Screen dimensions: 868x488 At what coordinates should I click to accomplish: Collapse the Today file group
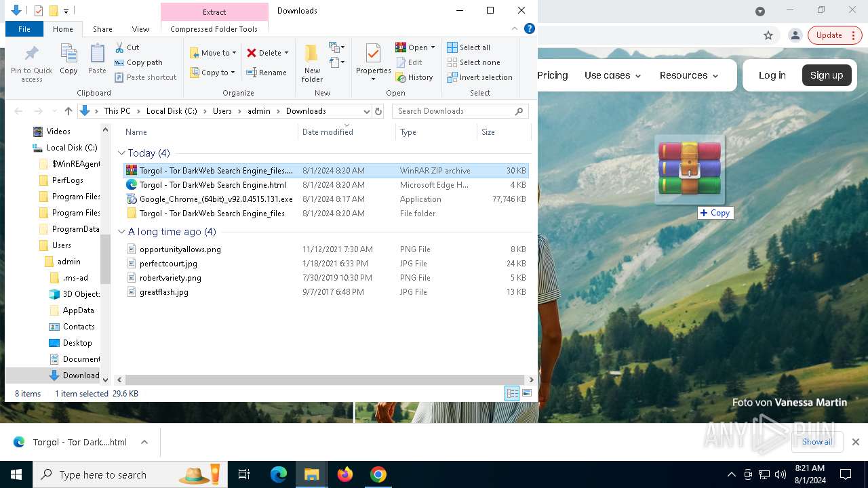(122, 153)
